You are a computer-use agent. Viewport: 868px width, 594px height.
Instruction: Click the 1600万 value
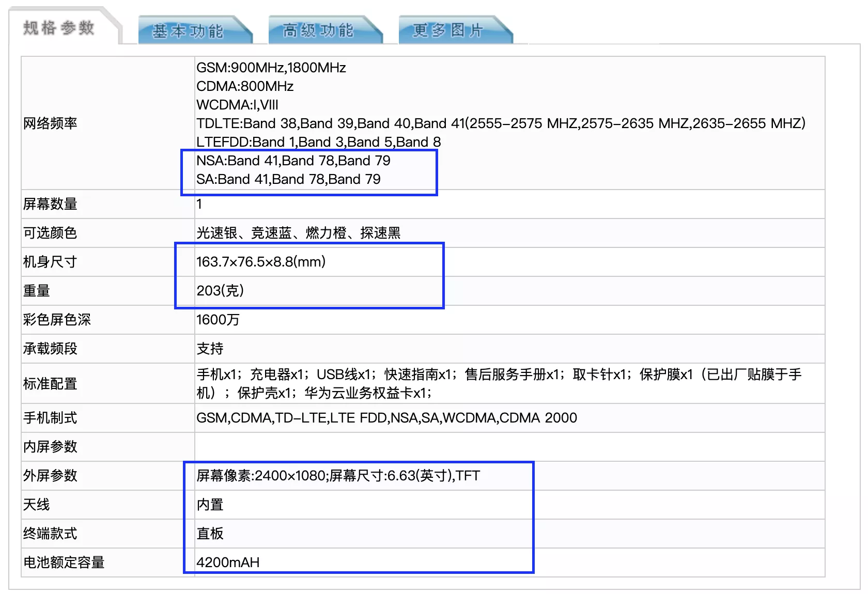click(218, 320)
